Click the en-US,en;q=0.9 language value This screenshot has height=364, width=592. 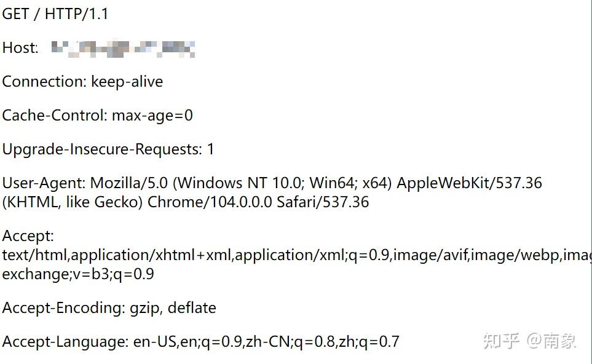[x=187, y=342]
